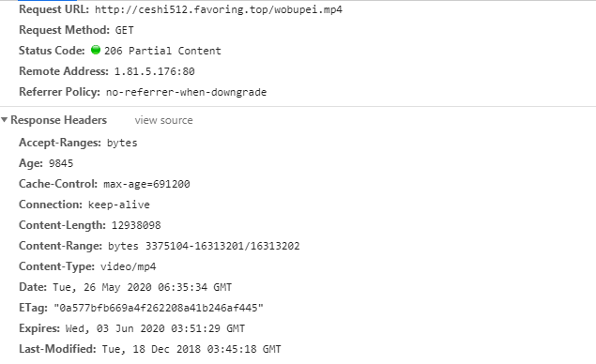Screen dimensions: 596x364
Task: Click the Content-Length value 12938098
Action: [136, 225]
